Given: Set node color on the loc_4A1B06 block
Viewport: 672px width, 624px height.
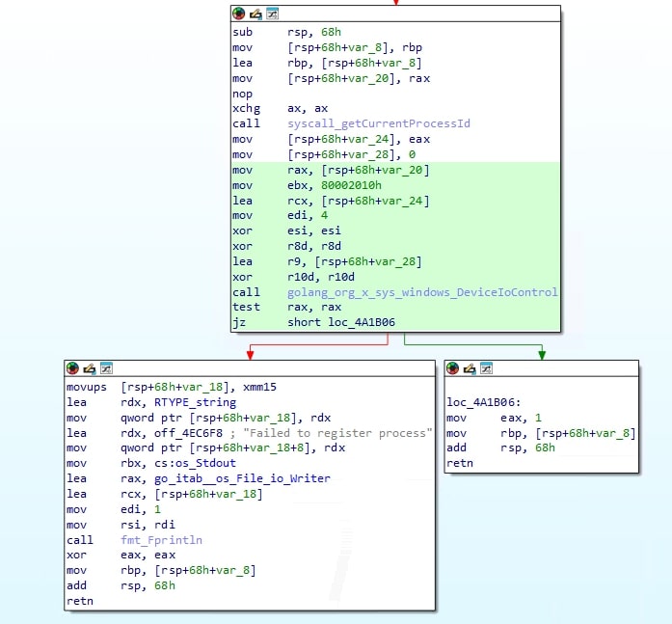Looking at the screenshot, I should tap(452, 368).
